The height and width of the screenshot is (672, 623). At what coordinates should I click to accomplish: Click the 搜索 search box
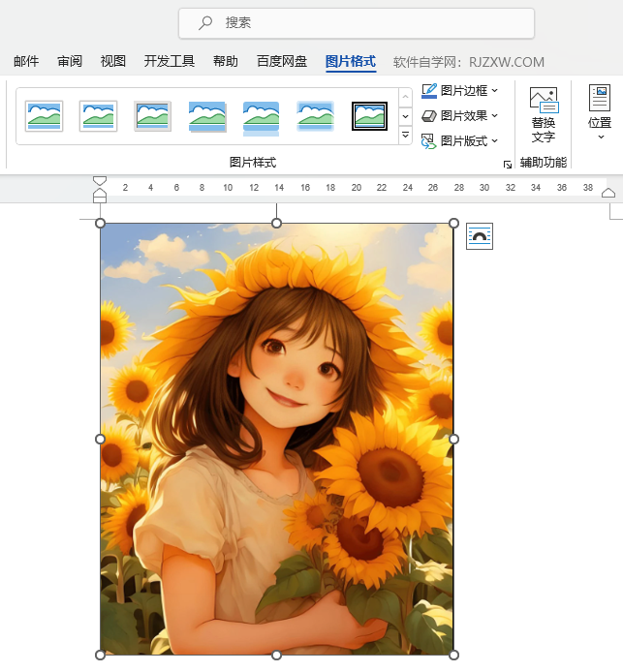(357, 23)
